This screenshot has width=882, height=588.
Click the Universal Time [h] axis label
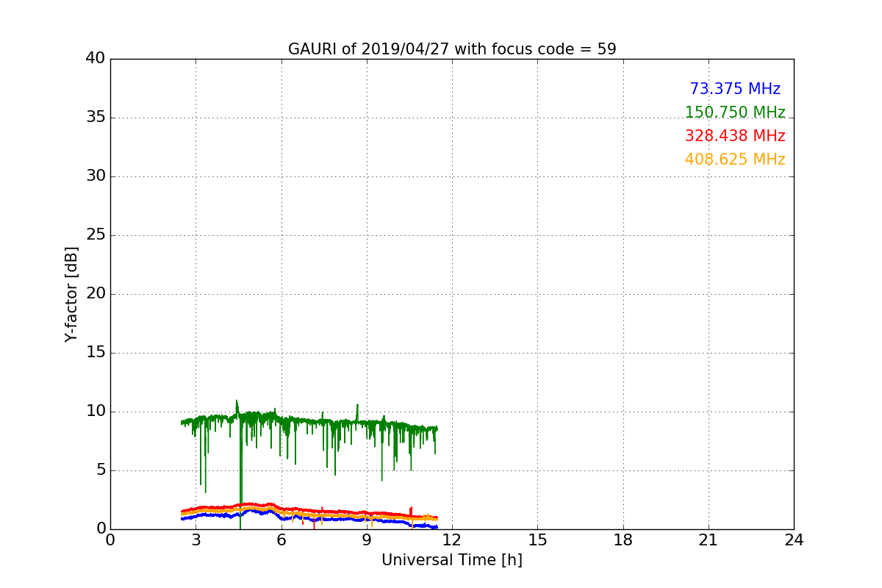452,560
